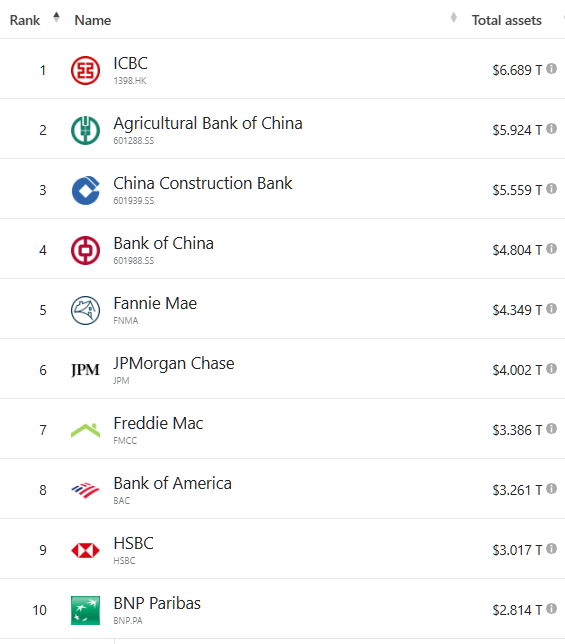Open the Fannie Mae company page
Screen dimensions: 565x644
(155, 304)
